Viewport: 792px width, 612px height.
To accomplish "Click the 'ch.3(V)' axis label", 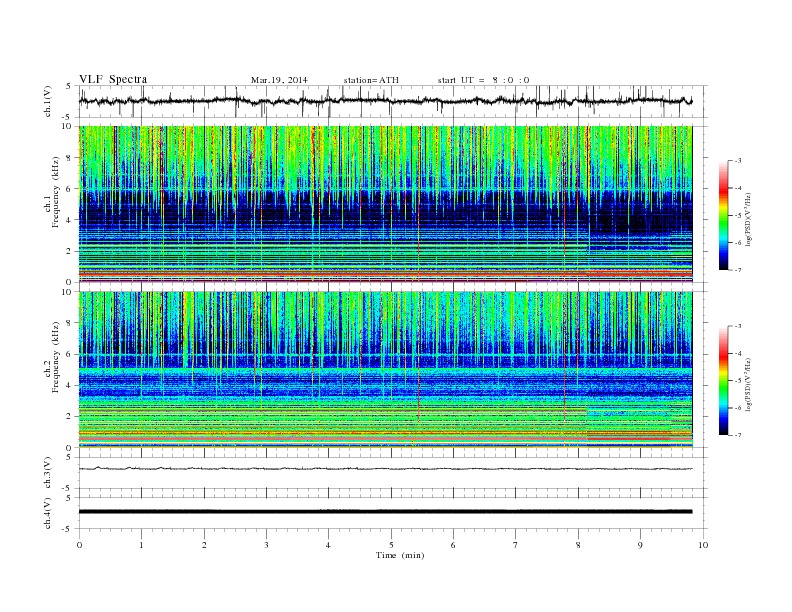I will pyautogui.click(x=48, y=473).
